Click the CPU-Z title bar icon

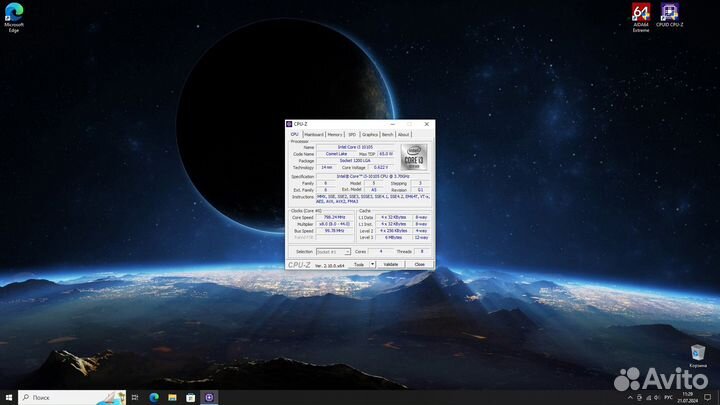289,124
